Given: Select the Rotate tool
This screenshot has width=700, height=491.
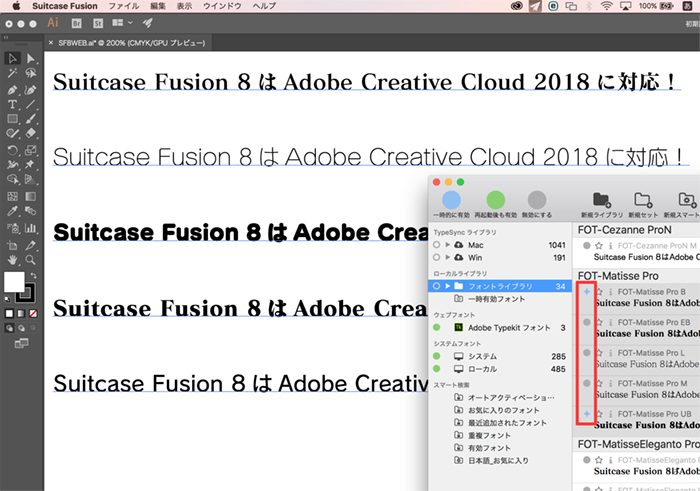Looking at the screenshot, I should (x=12, y=150).
